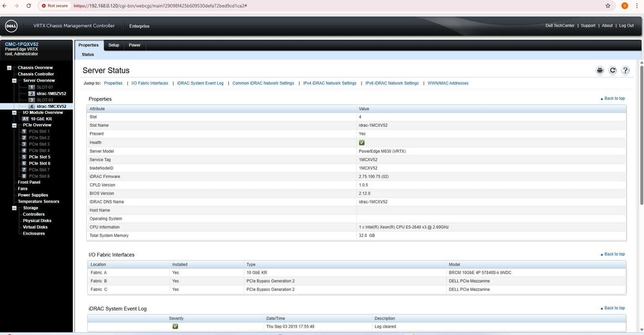The width and height of the screenshot is (644, 335).
Task: Collapse the PCIe Overview tree node
Action: point(14,125)
